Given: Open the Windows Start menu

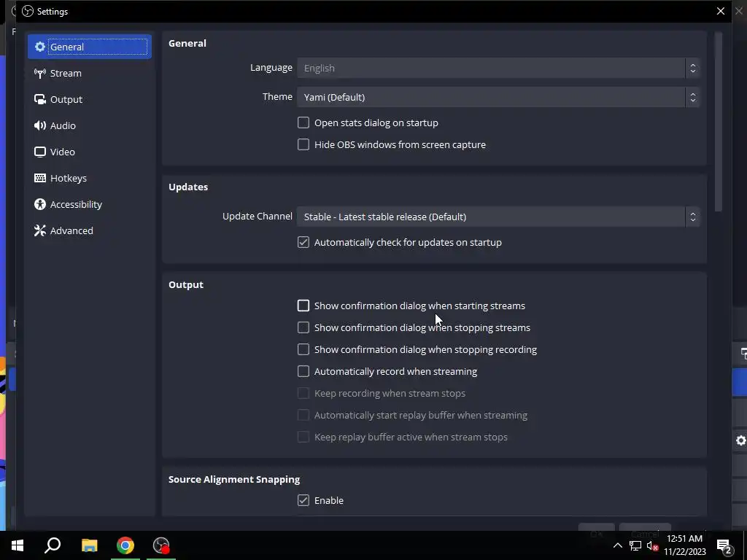Looking at the screenshot, I should pyautogui.click(x=18, y=545).
